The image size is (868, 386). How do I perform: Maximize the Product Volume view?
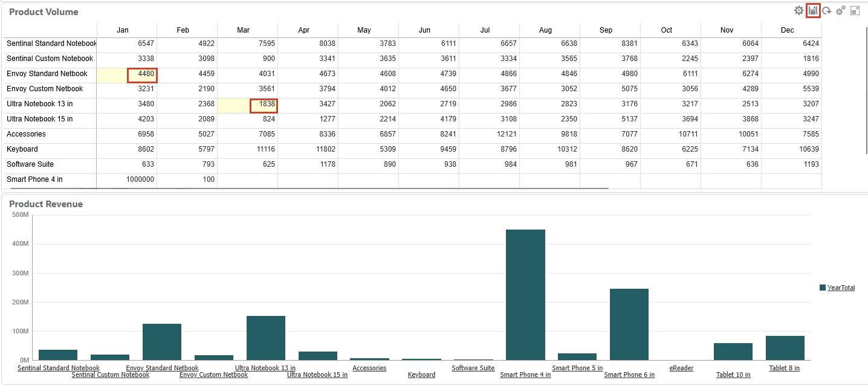[x=855, y=10]
